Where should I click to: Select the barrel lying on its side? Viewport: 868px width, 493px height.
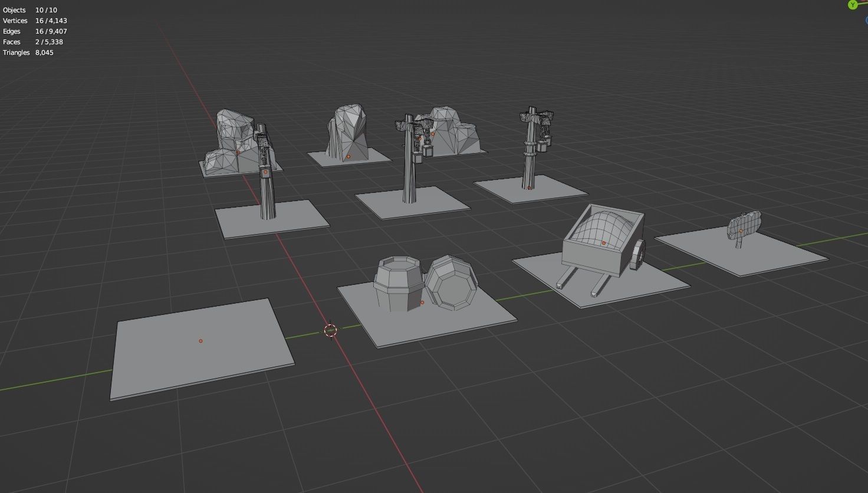[x=451, y=282]
